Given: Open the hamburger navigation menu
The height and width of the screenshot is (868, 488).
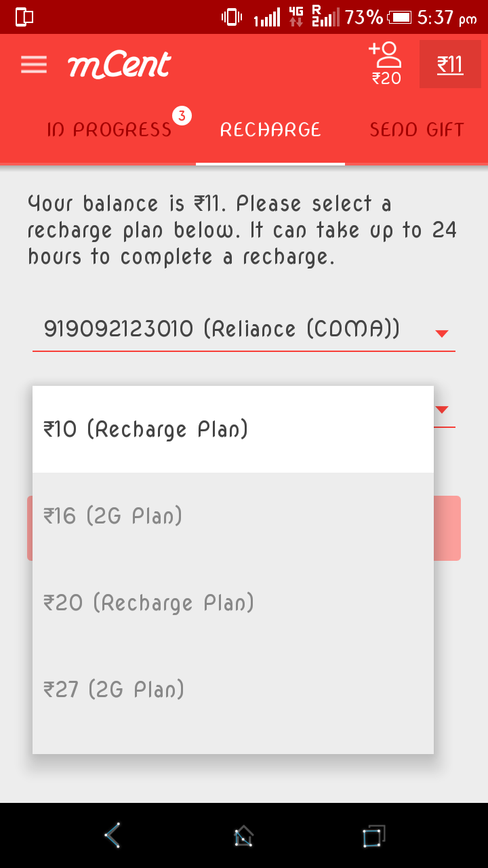Looking at the screenshot, I should tap(34, 64).
